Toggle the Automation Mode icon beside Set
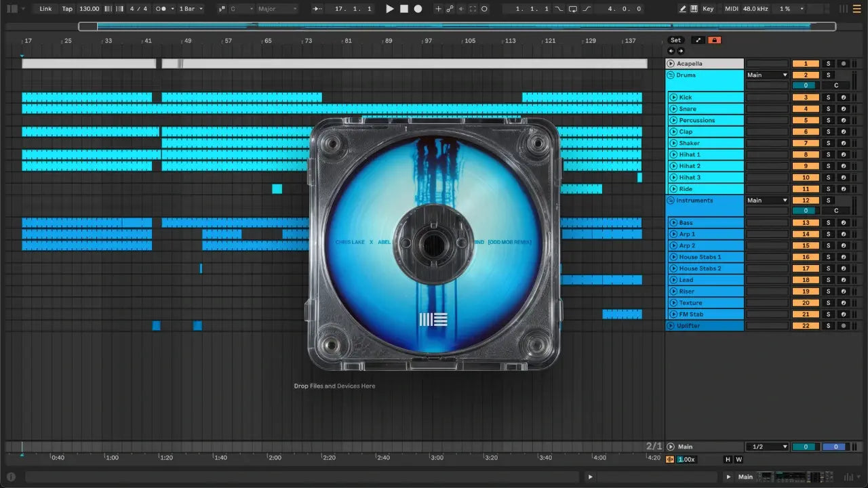Viewport: 868px width, 488px height. pyautogui.click(x=698, y=40)
